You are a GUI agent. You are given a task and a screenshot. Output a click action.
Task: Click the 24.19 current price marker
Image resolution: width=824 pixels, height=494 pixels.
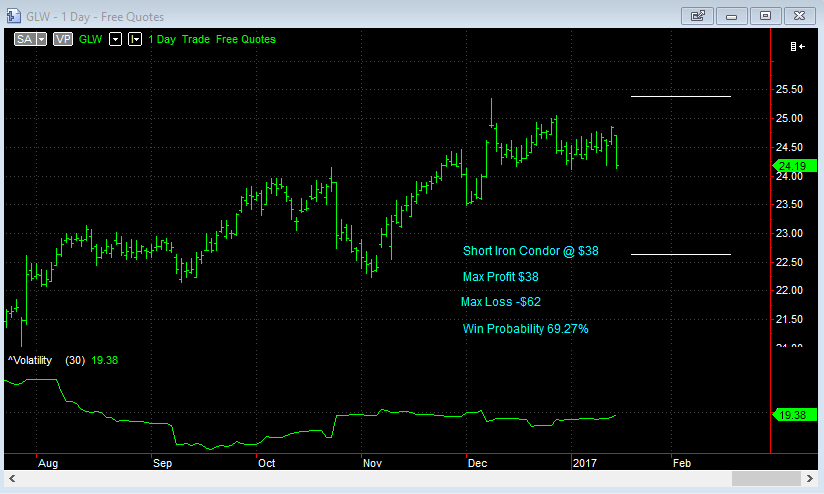795,166
